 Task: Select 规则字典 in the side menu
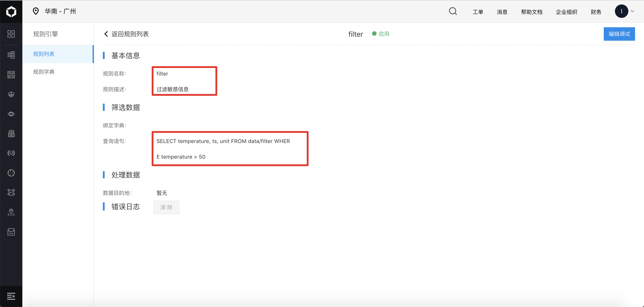pos(58,72)
